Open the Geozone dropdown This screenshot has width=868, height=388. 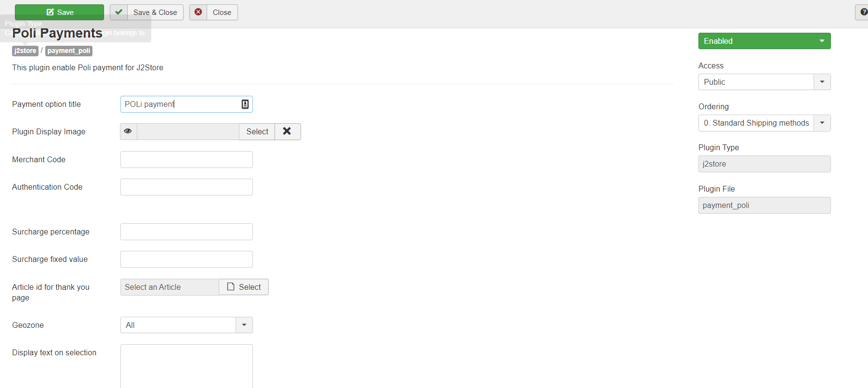pos(186,325)
